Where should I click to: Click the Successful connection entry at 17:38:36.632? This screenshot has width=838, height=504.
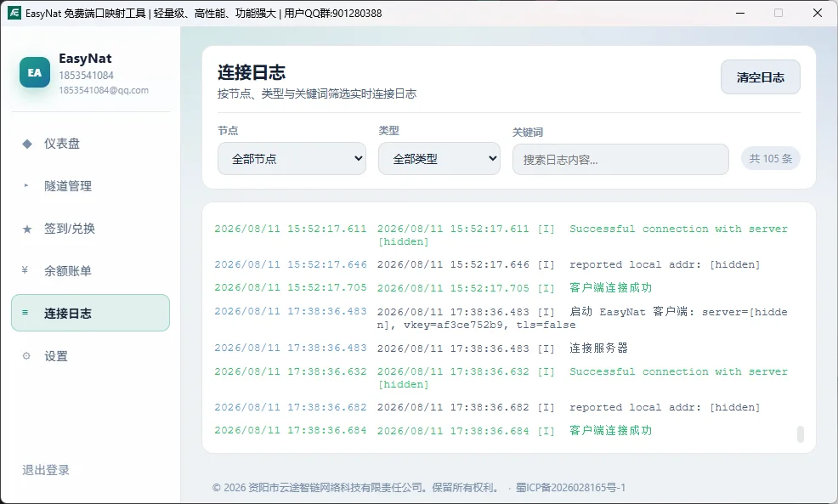coord(501,377)
